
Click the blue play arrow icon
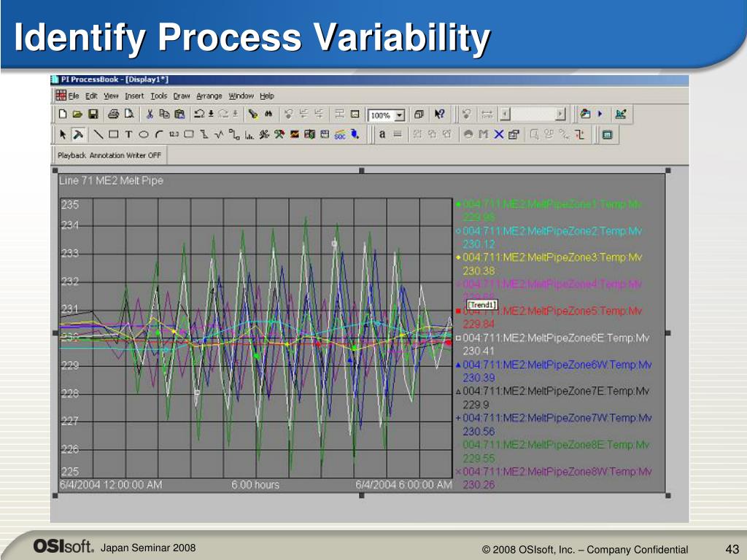[x=600, y=114]
